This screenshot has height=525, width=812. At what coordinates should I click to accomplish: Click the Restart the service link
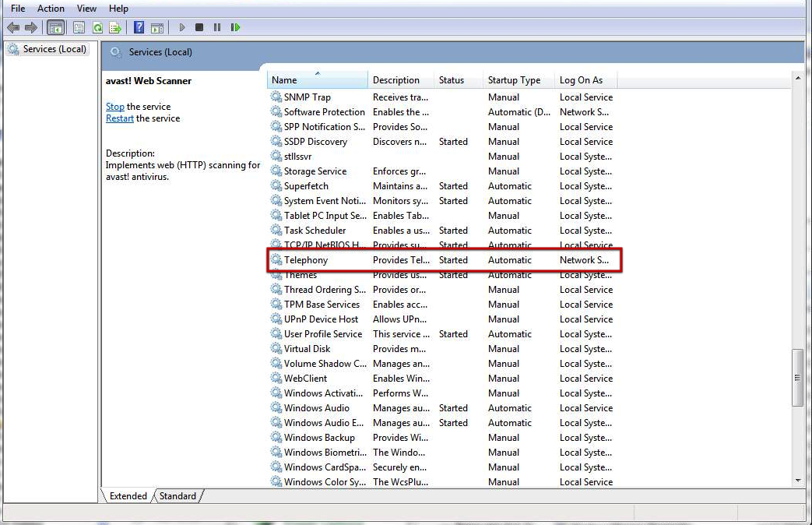tap(119, 118)
